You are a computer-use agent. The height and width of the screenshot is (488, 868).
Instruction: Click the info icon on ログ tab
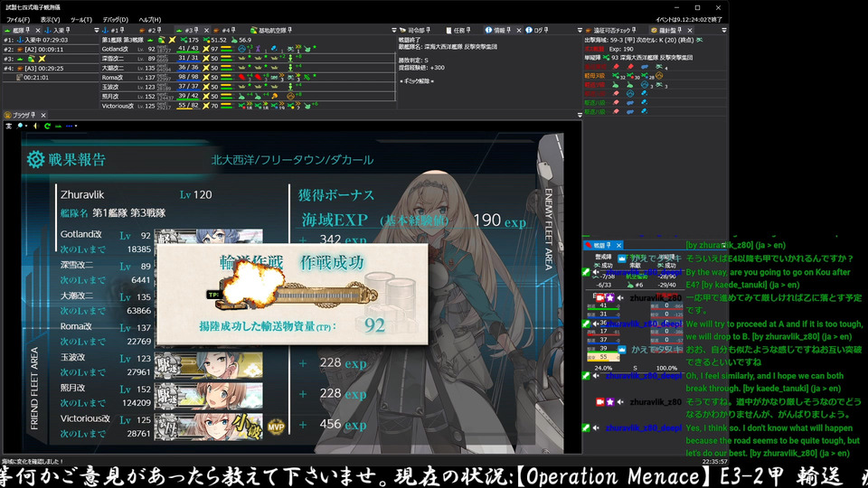[x=529, y=30]
